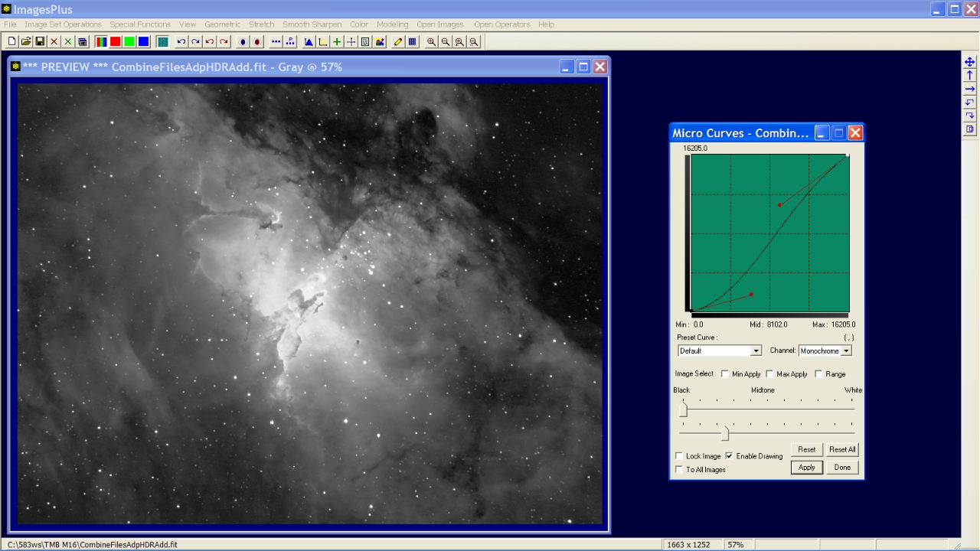Open the Open Operators menu
The width and height of the screenshot is (980, 551).
pyautogui.click(x=502, y=24)
